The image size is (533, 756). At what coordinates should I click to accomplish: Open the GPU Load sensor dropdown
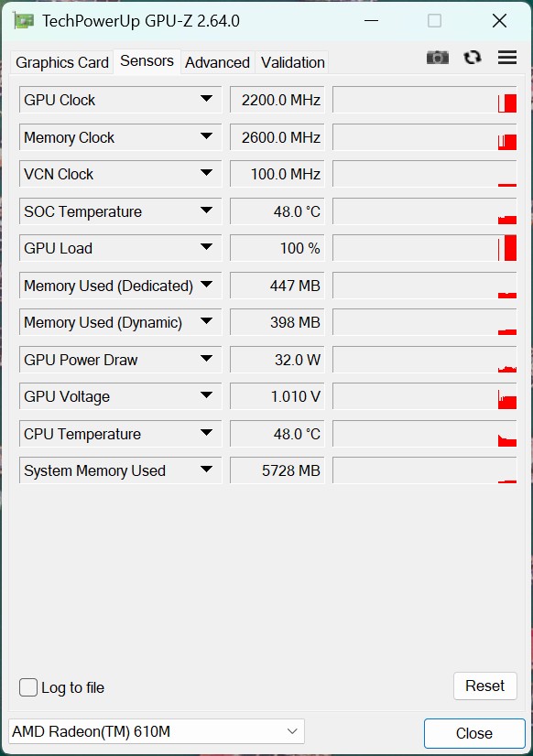(x=206, y=247)
